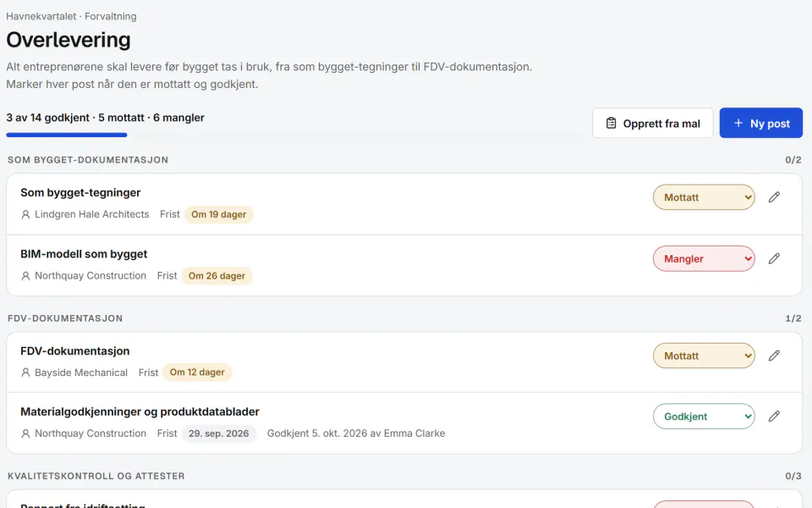
Task: Select the Som bygget-tegninger title
Action: [x=80, y=193]
